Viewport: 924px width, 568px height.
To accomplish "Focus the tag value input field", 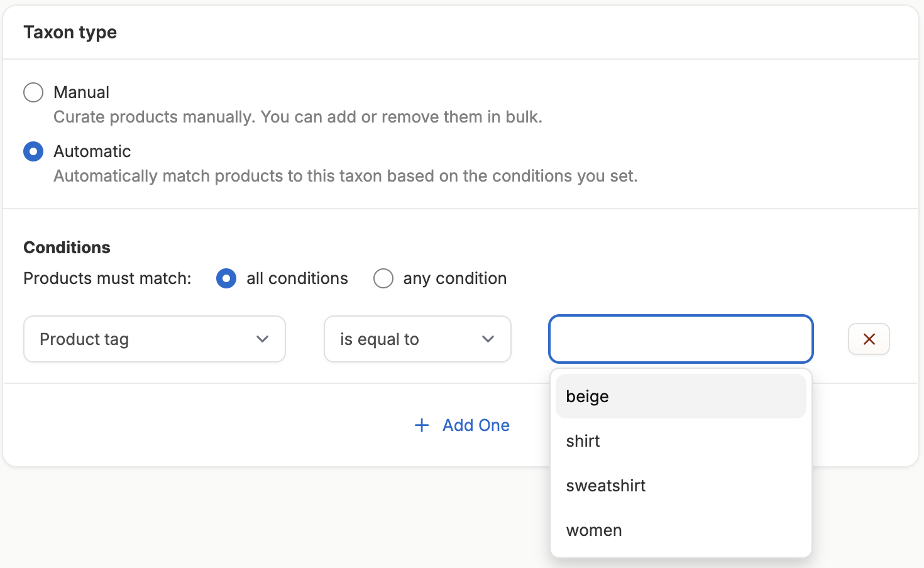I will point(681,339).
